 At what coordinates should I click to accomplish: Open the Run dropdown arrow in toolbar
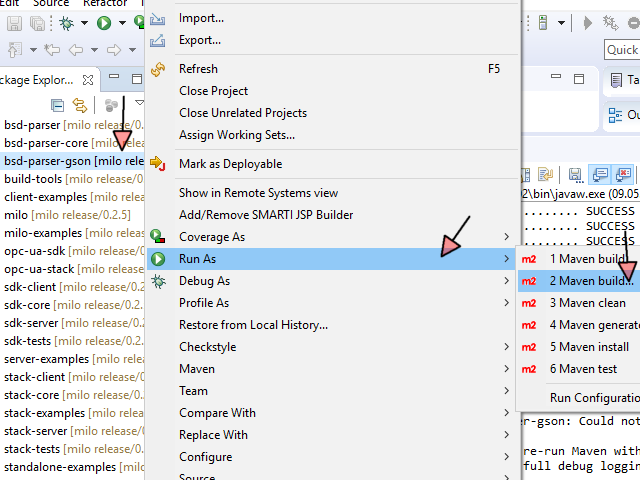point(121,22)
